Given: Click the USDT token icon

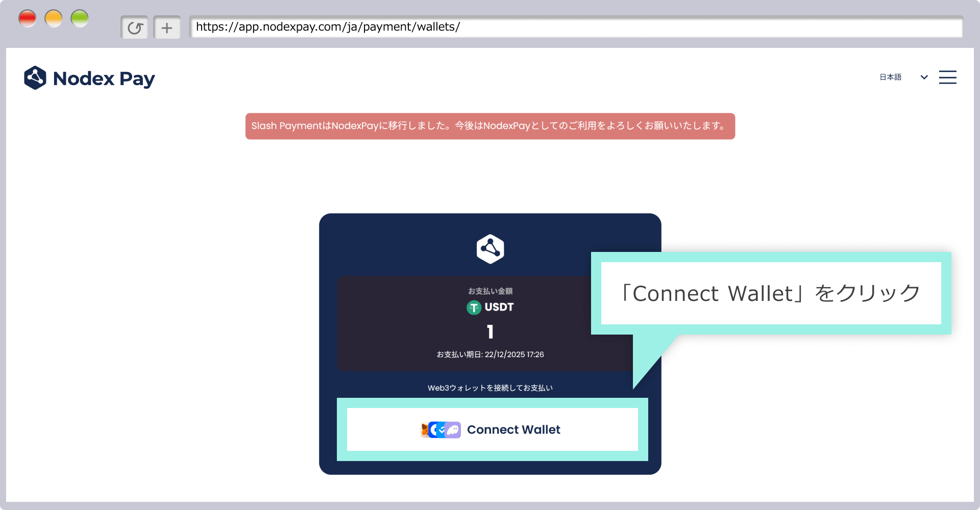Looking at the screenshot, I should coord(473,307).
